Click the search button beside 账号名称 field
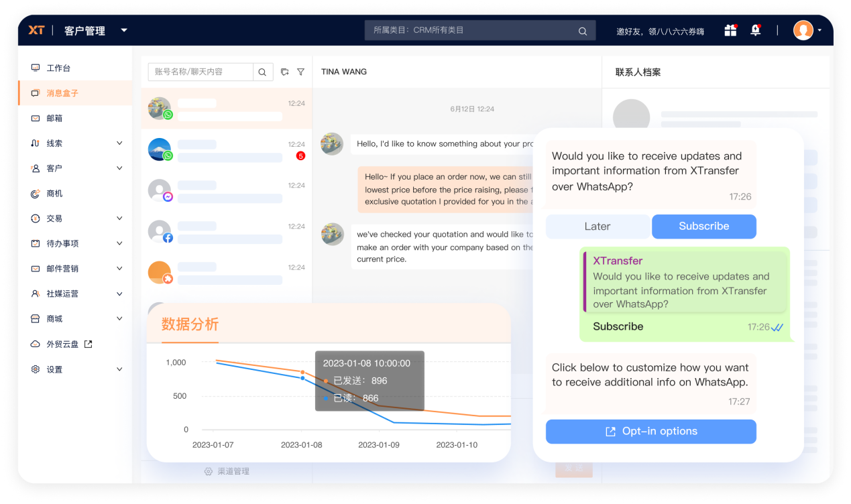 [263, 72]
